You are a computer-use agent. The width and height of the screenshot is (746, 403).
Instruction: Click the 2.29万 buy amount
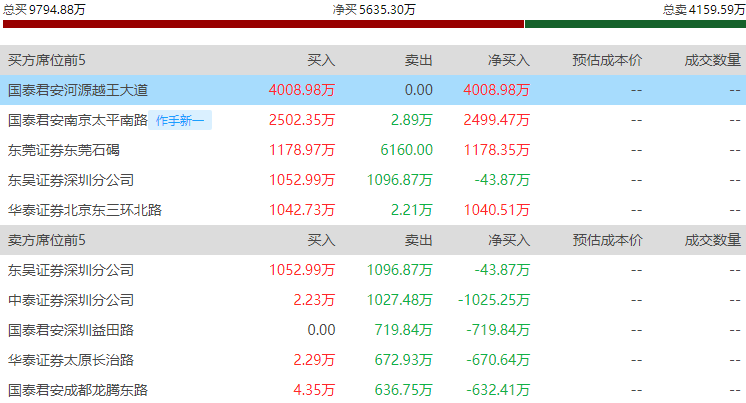click(x=314, y=360)
